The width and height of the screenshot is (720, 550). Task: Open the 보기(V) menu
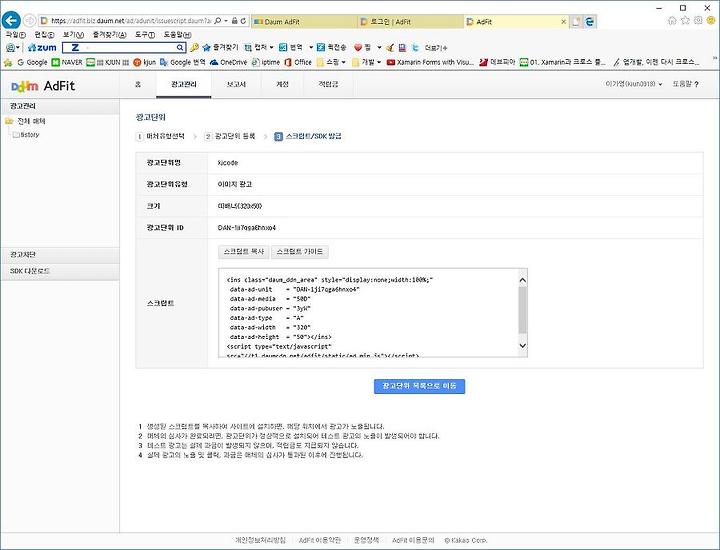tap(73, 35)
